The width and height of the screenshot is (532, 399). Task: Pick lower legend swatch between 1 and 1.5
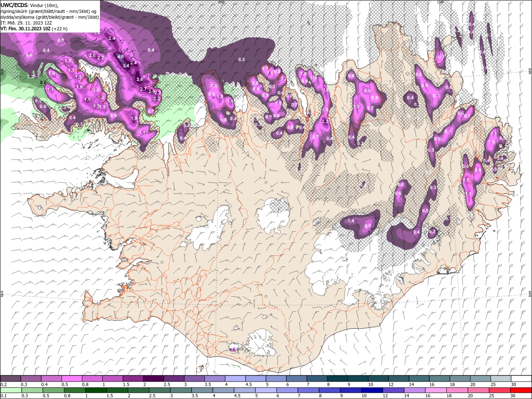96,390
